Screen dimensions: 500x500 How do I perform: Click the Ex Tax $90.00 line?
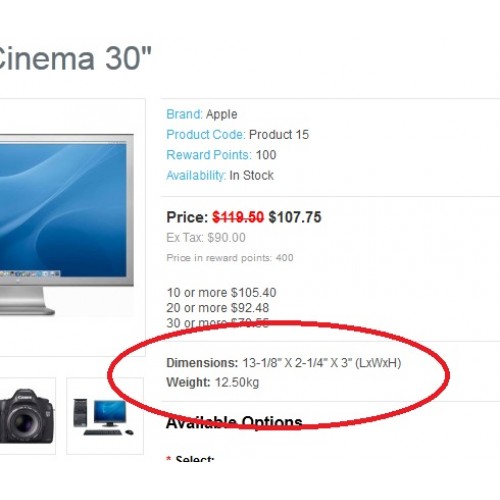(206, 238)
